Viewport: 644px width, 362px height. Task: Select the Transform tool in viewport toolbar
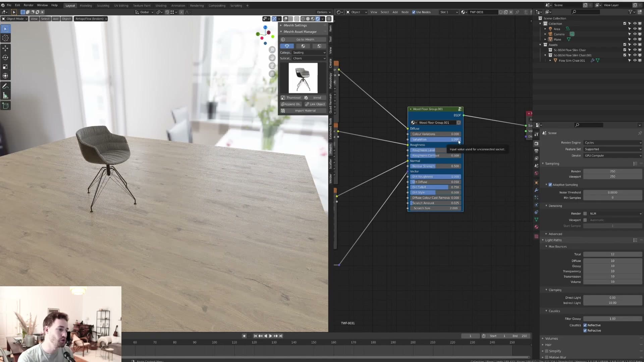(x=5, y=76)
